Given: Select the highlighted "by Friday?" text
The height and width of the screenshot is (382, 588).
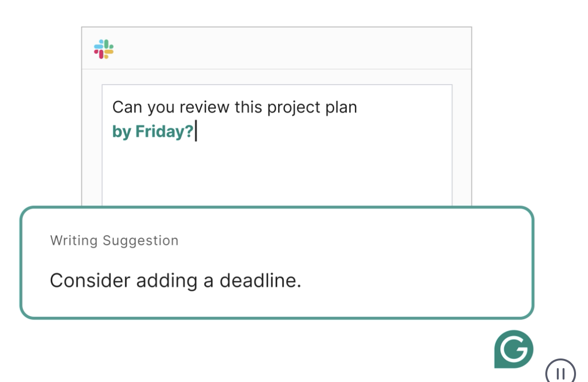Looking at the screenshot, I should point(153,131).
